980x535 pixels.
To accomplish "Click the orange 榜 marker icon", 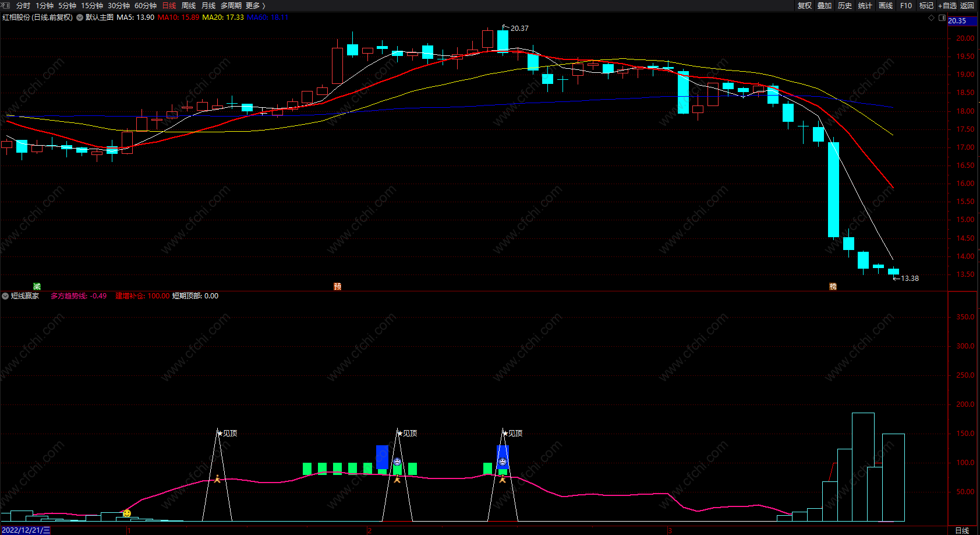I will click(x=833, y=286).
